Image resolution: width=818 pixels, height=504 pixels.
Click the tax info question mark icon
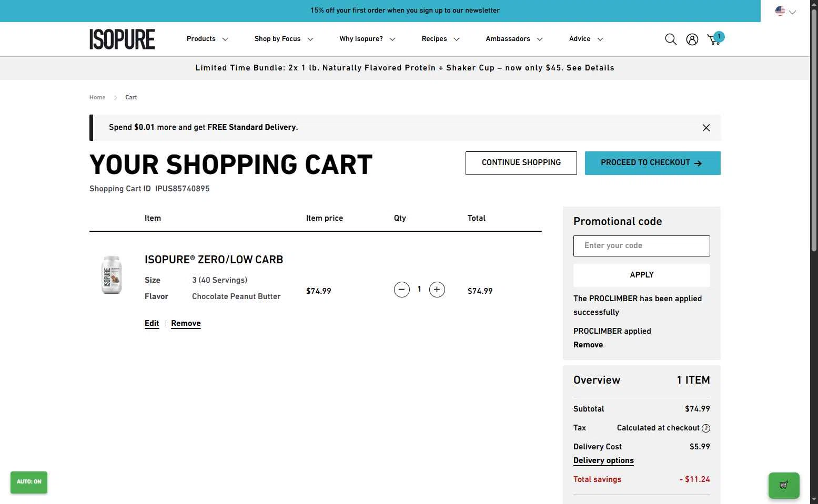pos(706,428)
